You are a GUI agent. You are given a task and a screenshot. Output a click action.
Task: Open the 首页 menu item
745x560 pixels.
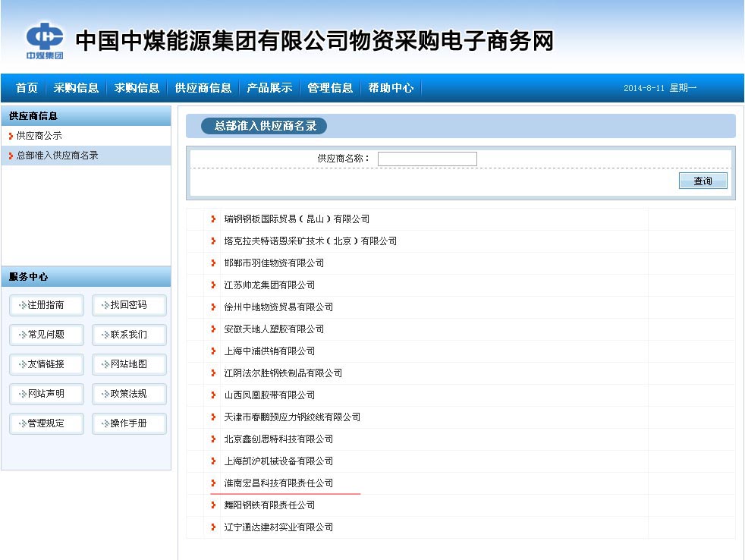[27, 88]
